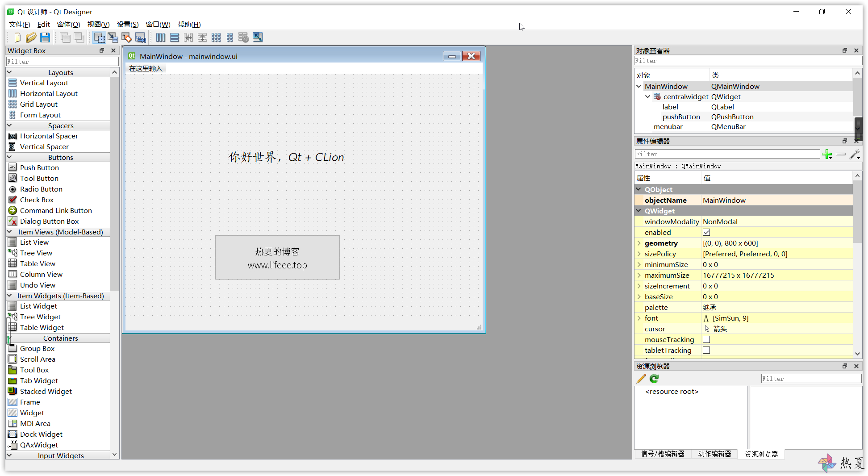Click the 热夏的博客 push button on form
Viewport: 868px width, 476px height.
(x=277, y=258)
